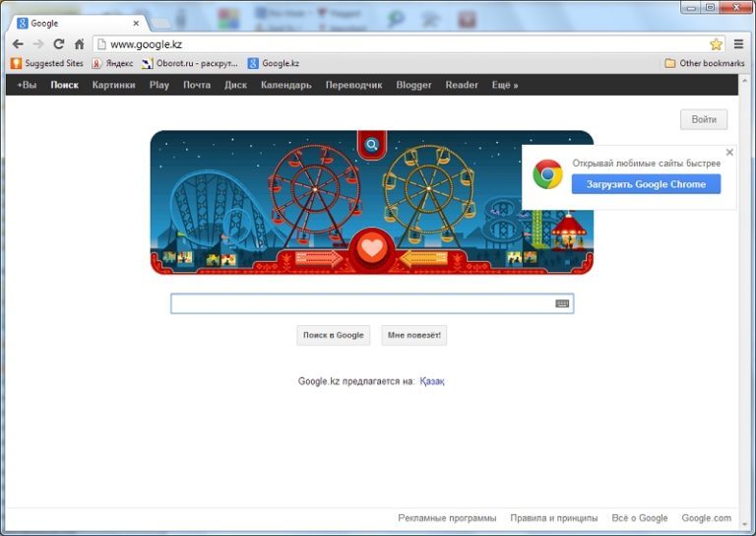The image size is (756, 536).
Task: Click the carousel in the doodle
Action: click(x=569, y=233)
